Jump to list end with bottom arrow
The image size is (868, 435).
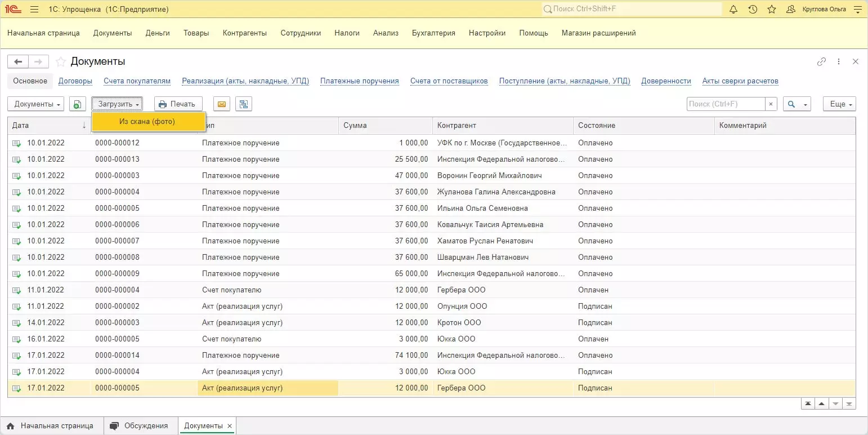[x=849, y=403]
